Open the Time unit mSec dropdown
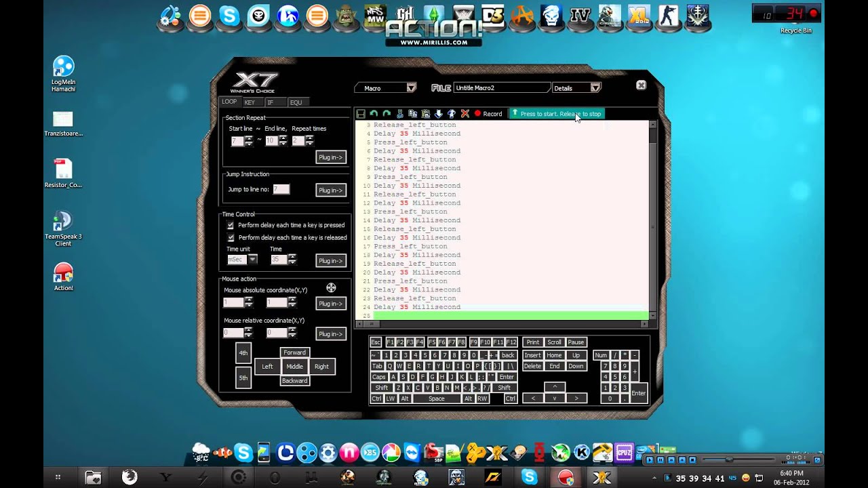 coord(242,260)
